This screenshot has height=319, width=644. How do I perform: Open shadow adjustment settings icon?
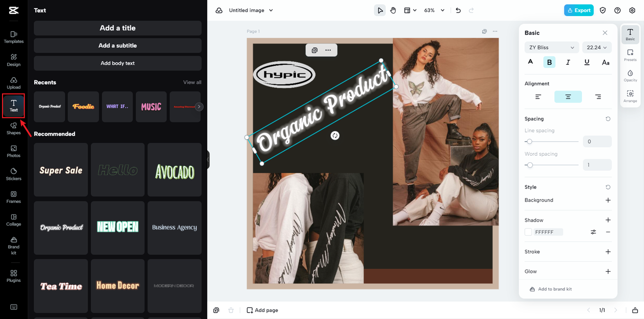coord(593,232)
